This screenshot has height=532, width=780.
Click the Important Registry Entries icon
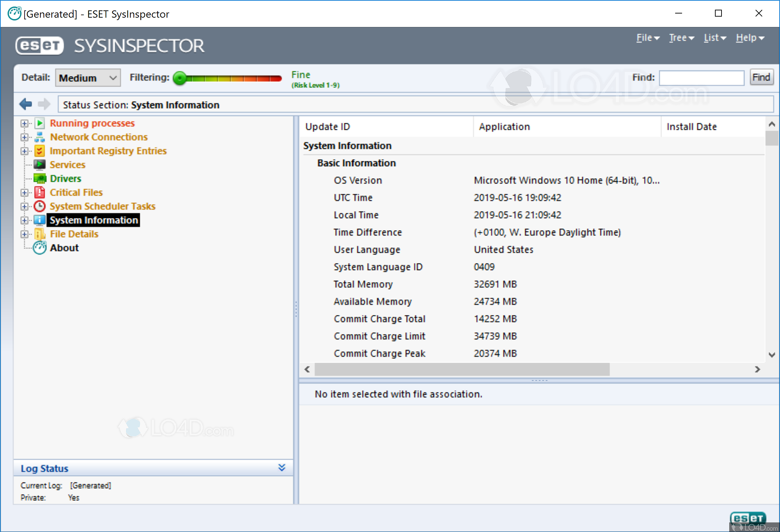[40, 151]
